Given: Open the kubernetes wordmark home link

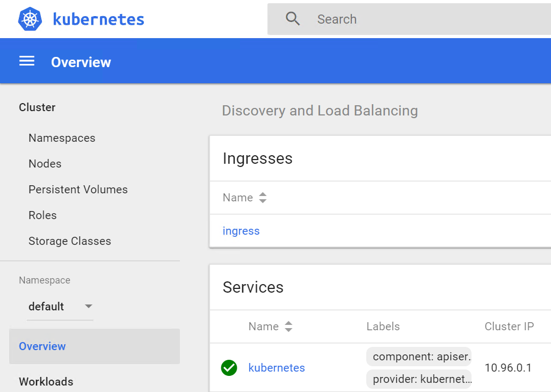Looking at the screenshot, I should click(98, 19).
